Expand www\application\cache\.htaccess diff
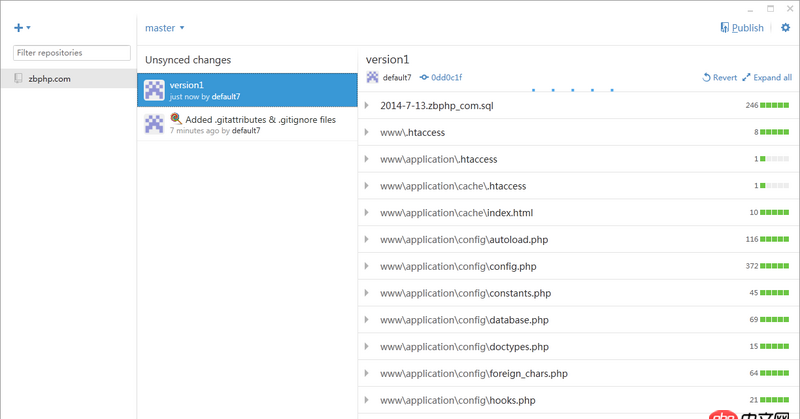The width and height of the screenshot is (800, 419). [x=366, y=186]
